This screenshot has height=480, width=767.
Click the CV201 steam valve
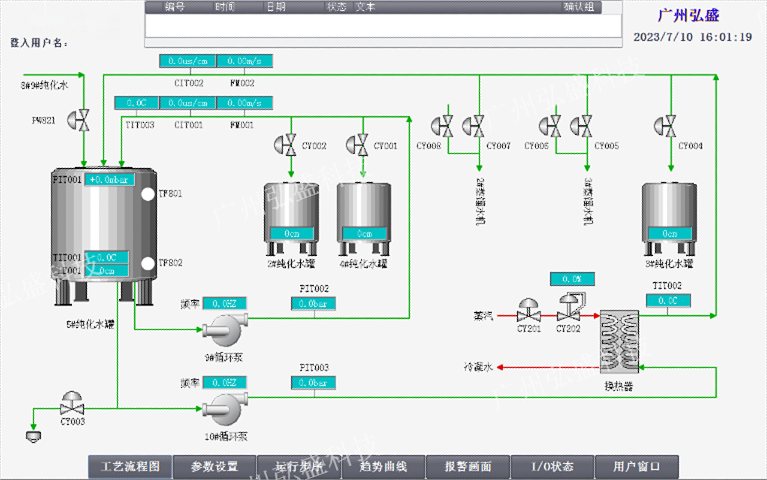tap(529, 310)
